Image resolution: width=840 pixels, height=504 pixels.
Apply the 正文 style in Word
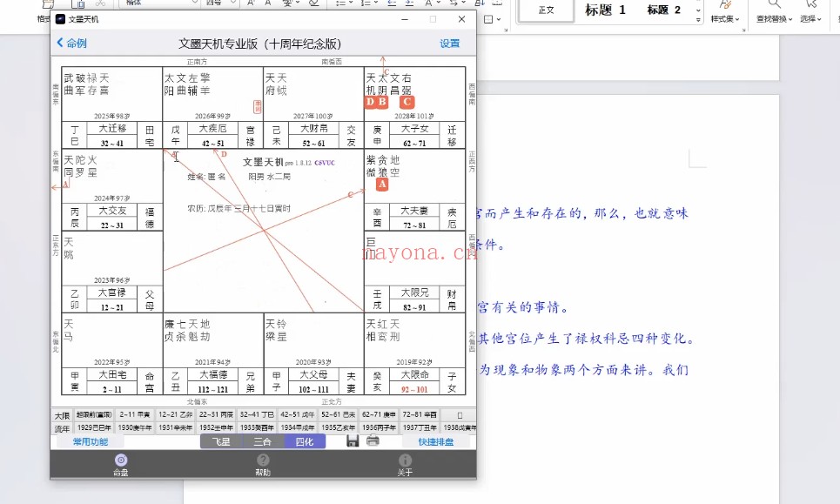click(547, 10)
